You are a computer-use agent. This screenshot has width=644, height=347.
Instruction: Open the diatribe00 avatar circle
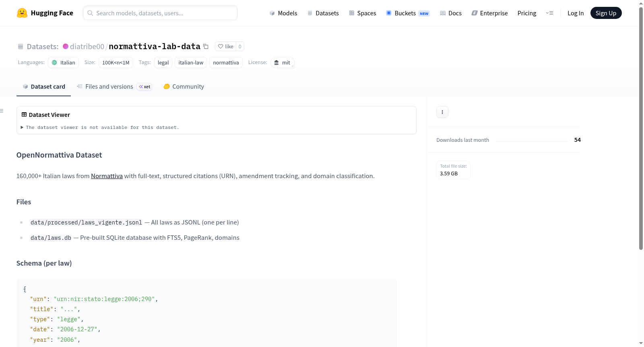pos(66,46)
